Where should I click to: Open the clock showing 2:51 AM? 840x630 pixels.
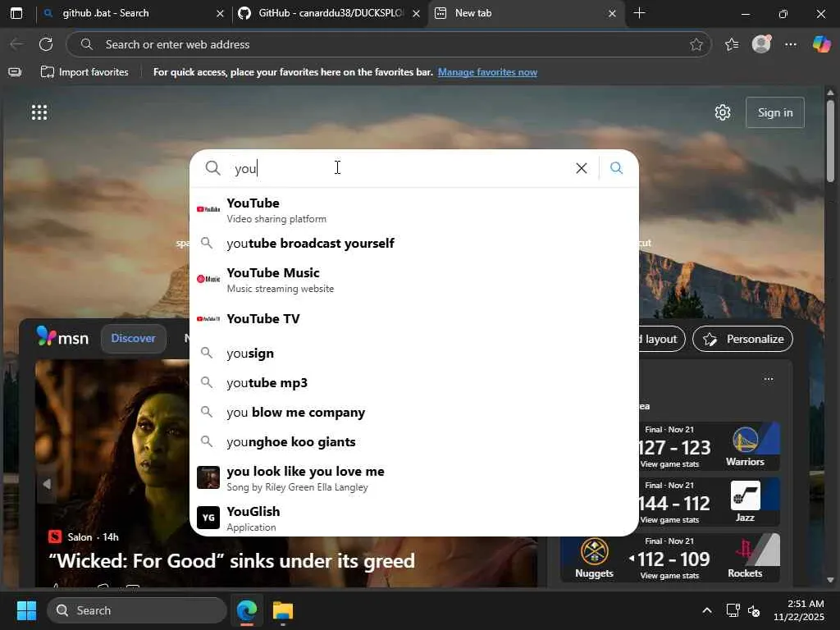click(x=798, y=610)
